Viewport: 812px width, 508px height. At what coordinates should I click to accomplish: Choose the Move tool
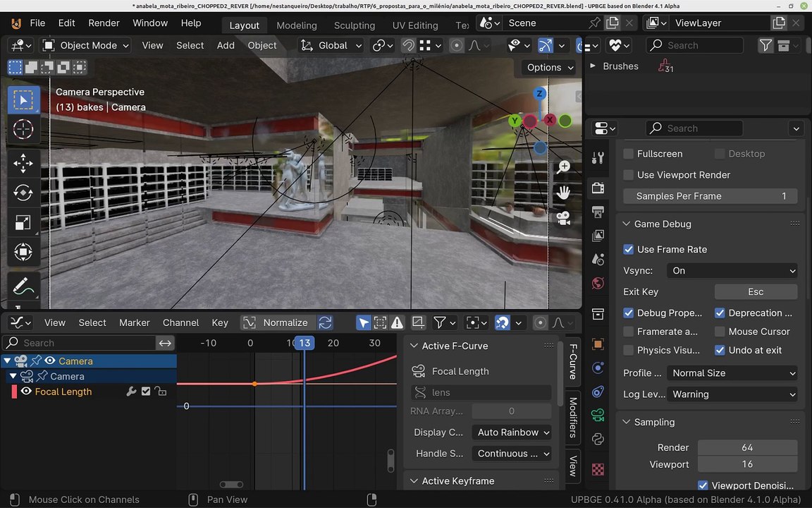[x=23, y=163]
